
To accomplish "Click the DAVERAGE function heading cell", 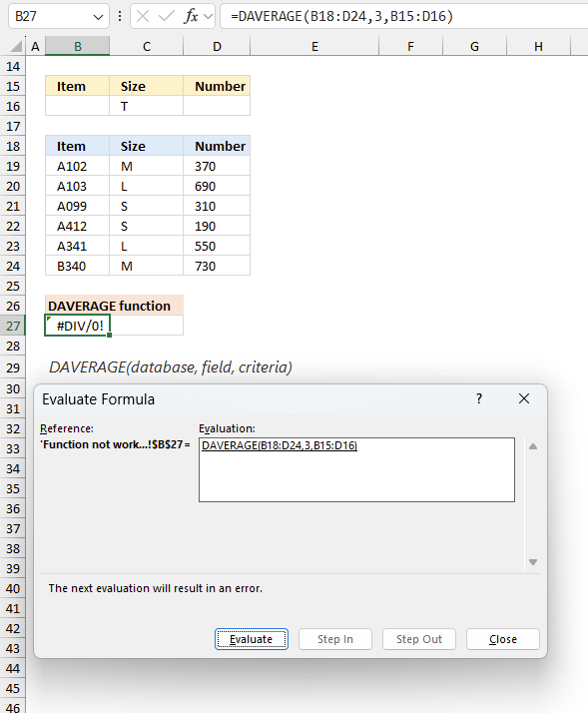I will point(114,306).
